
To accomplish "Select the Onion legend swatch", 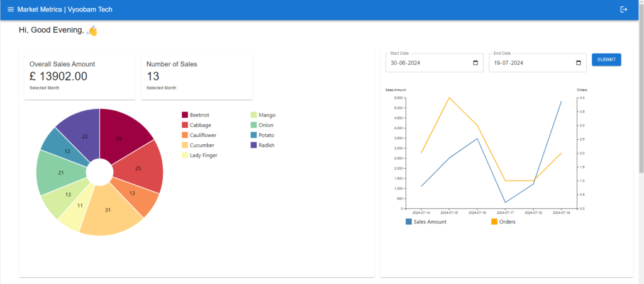I will pyautogui.click(x=253, y=125).
